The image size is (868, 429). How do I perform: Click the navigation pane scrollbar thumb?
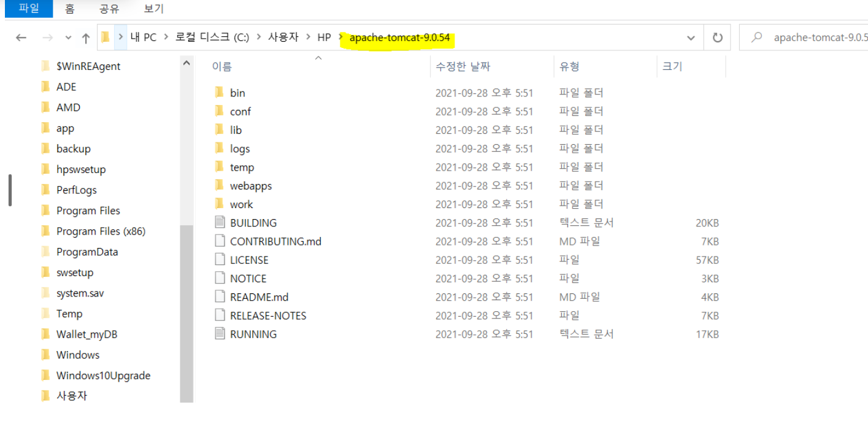[x=186, y=313]
